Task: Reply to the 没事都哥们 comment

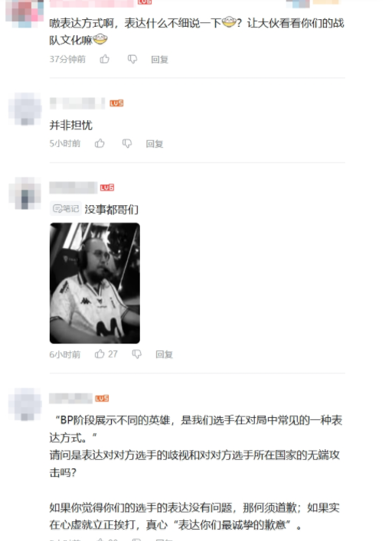Action: [x=164, y=354]
